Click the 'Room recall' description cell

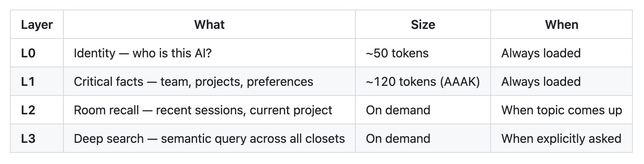point(203,110)
